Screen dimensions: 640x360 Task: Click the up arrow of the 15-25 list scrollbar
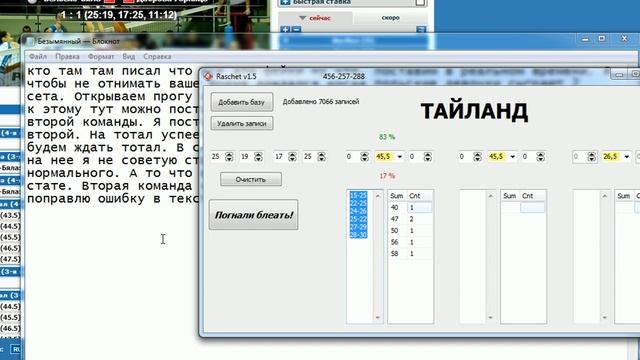point(378,196)
